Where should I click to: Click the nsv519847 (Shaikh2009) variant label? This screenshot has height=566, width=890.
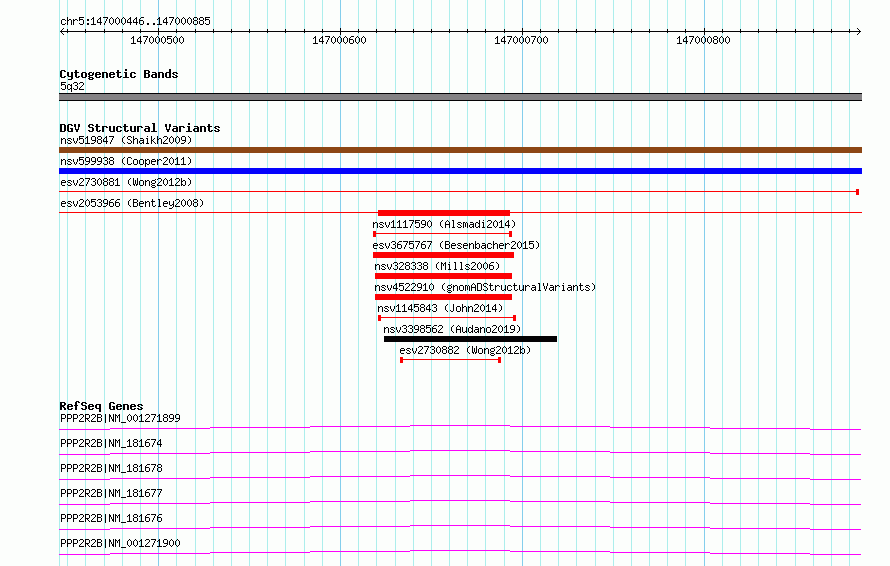pyautogui.click(x=126, y=140)
